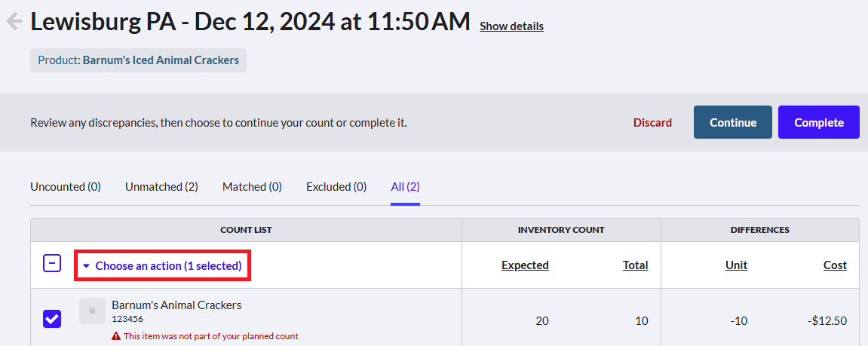Viewport: 868px width, 346px height.
Task: Sort by Cost difference column
Action: click(835, 265)
